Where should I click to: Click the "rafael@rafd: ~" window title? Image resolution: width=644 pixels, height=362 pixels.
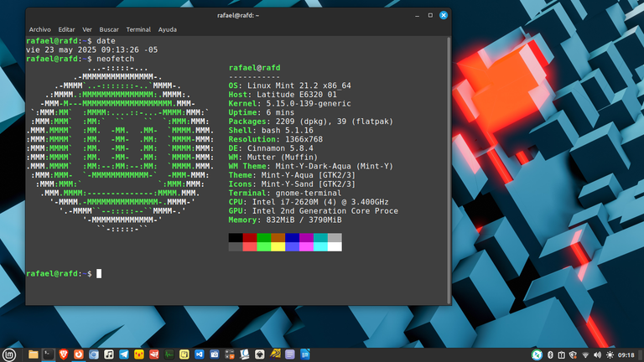pos(238,15)
